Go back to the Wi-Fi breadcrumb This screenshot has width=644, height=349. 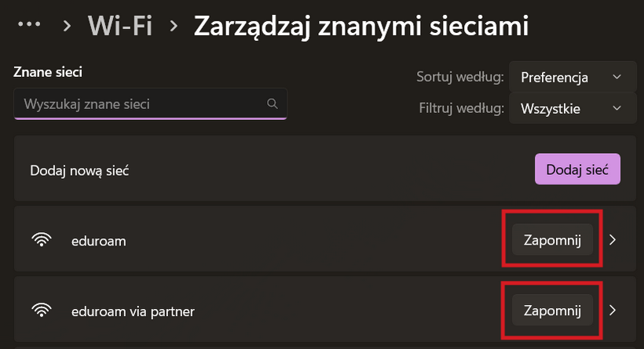click(x=122, y=26)
